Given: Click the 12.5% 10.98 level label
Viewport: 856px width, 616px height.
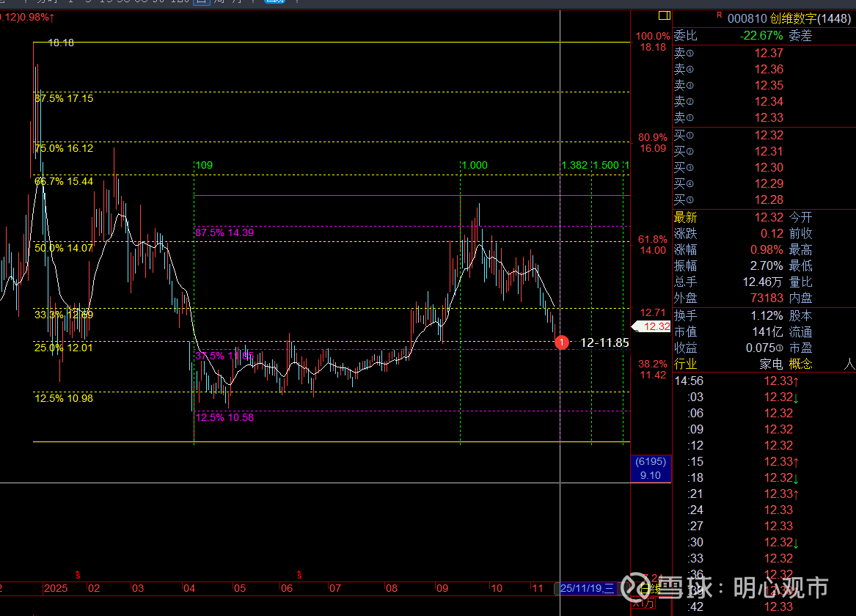Looking at the screenshot, I should pos(64,399).
